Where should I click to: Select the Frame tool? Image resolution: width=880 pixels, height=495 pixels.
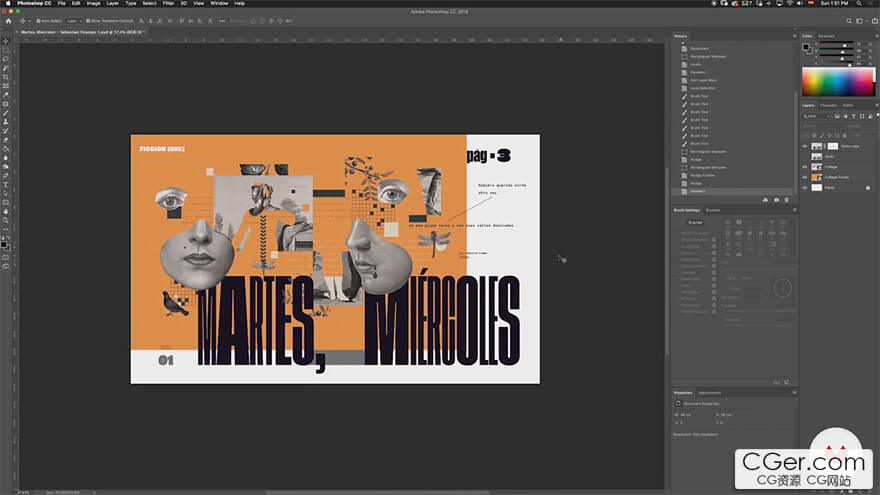point(6,86)
